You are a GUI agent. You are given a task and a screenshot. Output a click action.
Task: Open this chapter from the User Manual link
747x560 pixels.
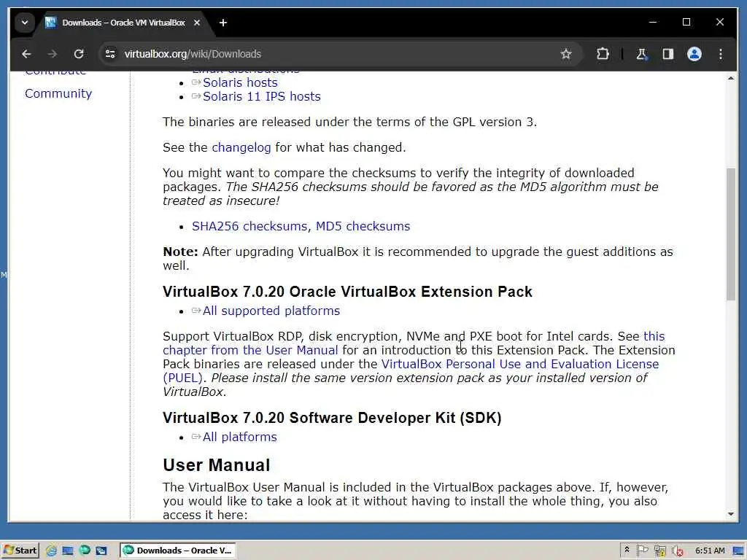tap(250, 350)
